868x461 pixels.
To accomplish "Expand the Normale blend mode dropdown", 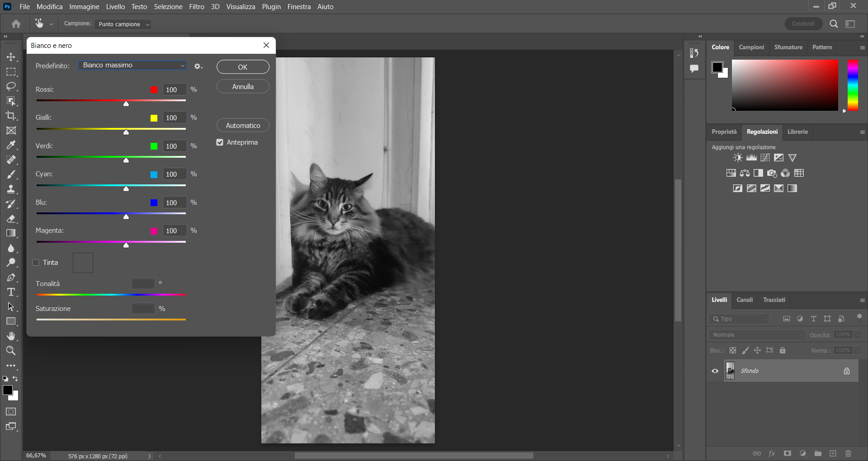I will click(756, 334).
